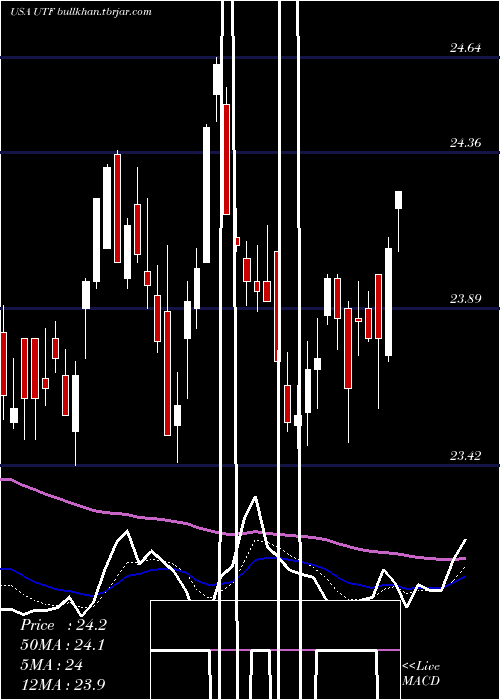
Task: Click the 23.89 price level label
Action: click(465, 299)
